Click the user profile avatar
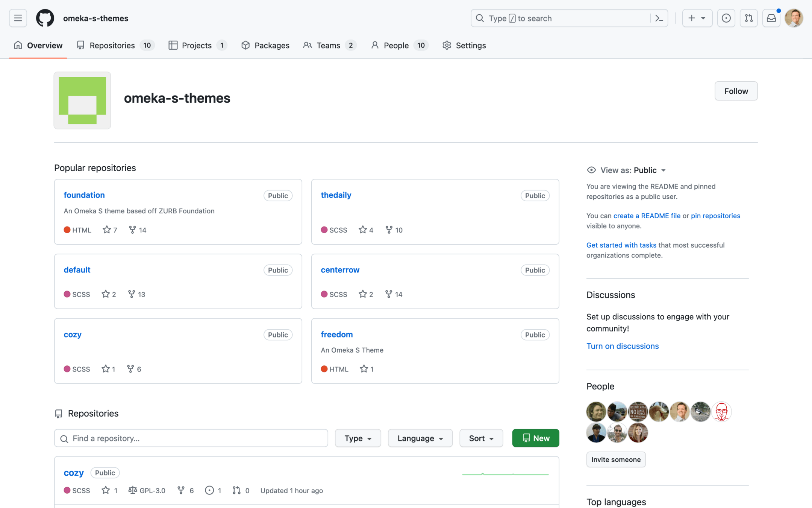The height and width of the screenshot is (508, 812). pyautogui.click(x=794, y=18)
